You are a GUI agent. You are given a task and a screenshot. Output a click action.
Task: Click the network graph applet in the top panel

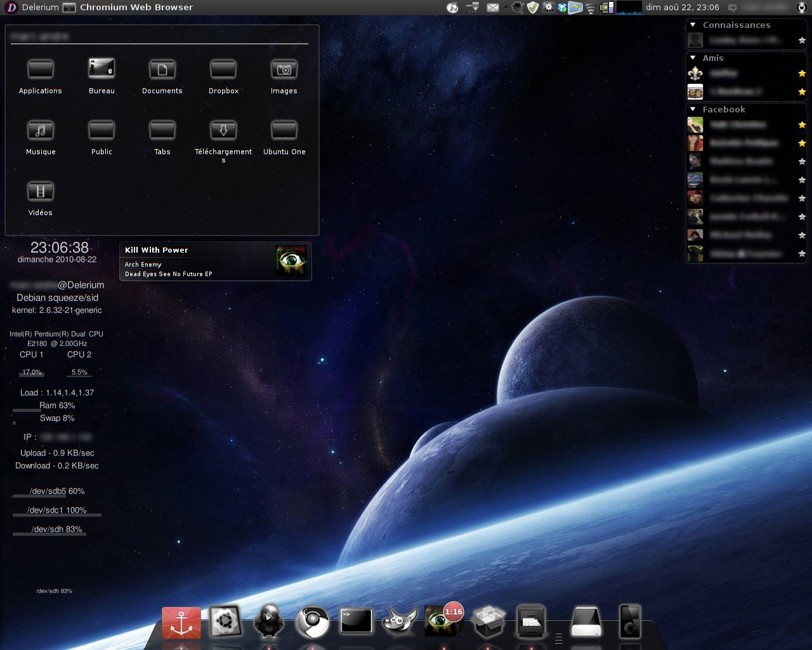629,8
